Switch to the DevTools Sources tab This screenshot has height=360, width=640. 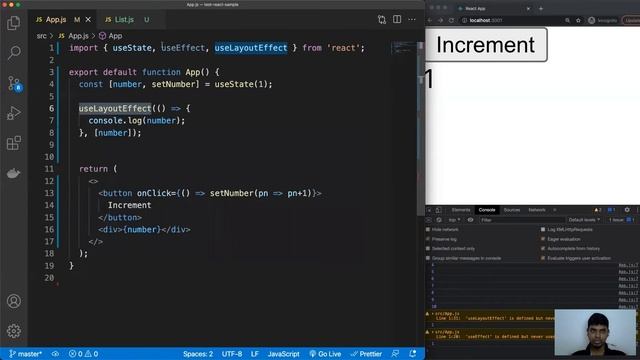(512, 210)
